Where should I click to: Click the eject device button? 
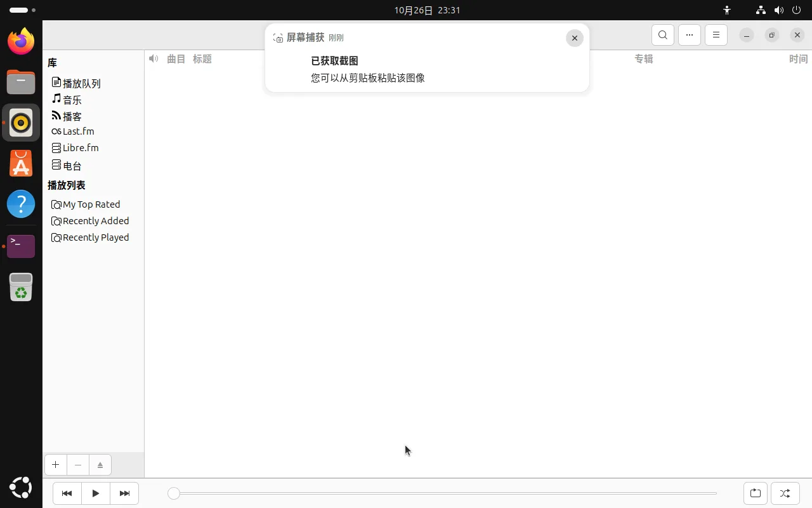pos(100,465)
